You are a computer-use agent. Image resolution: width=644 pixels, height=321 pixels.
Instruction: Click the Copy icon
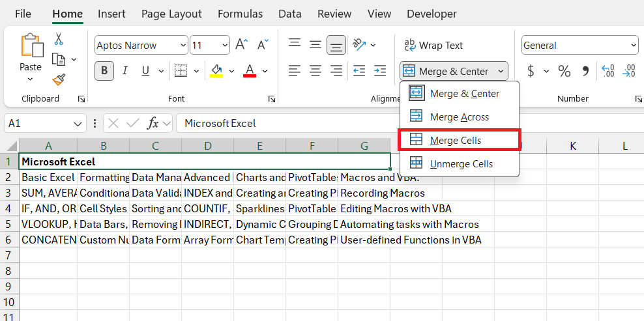click(58, 59)
